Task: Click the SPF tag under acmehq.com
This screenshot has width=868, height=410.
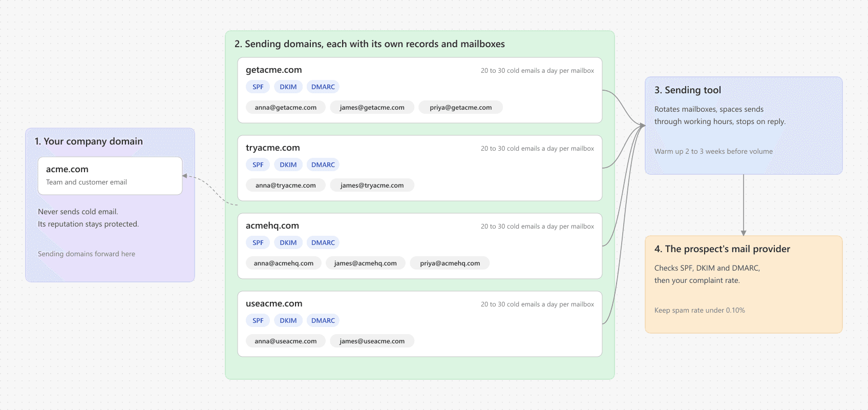Action: [x=258, y=243]
